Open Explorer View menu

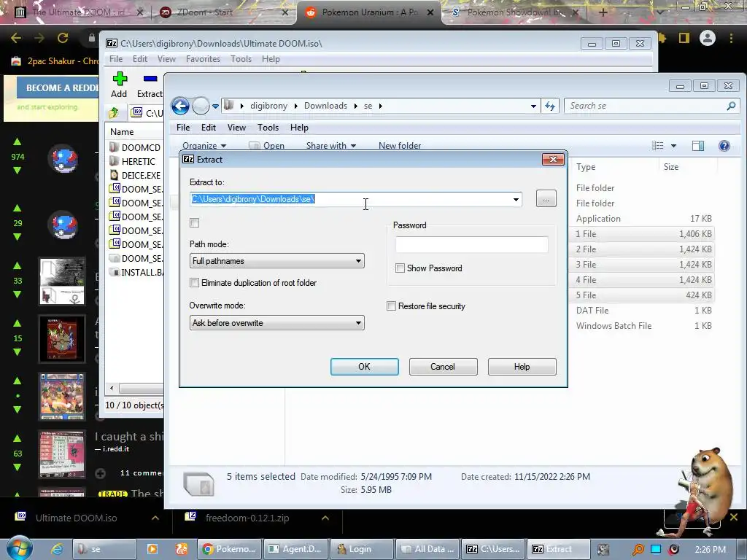[x=236, y=128]
